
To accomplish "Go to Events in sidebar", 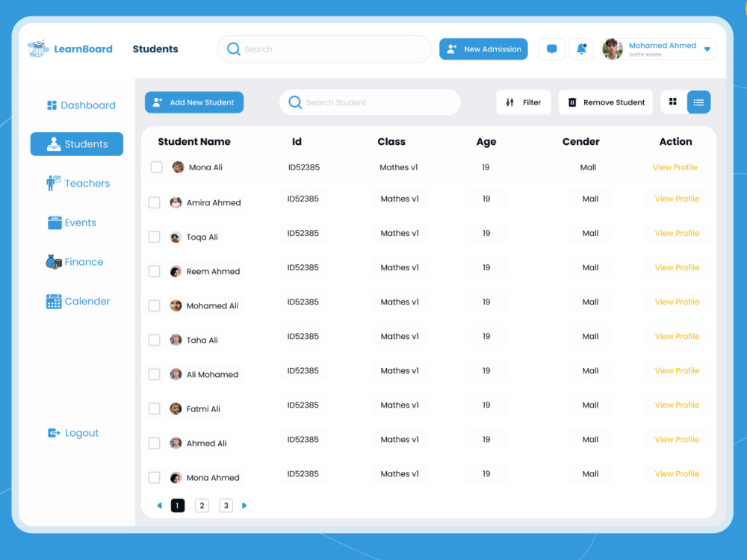I will [72, 223].
